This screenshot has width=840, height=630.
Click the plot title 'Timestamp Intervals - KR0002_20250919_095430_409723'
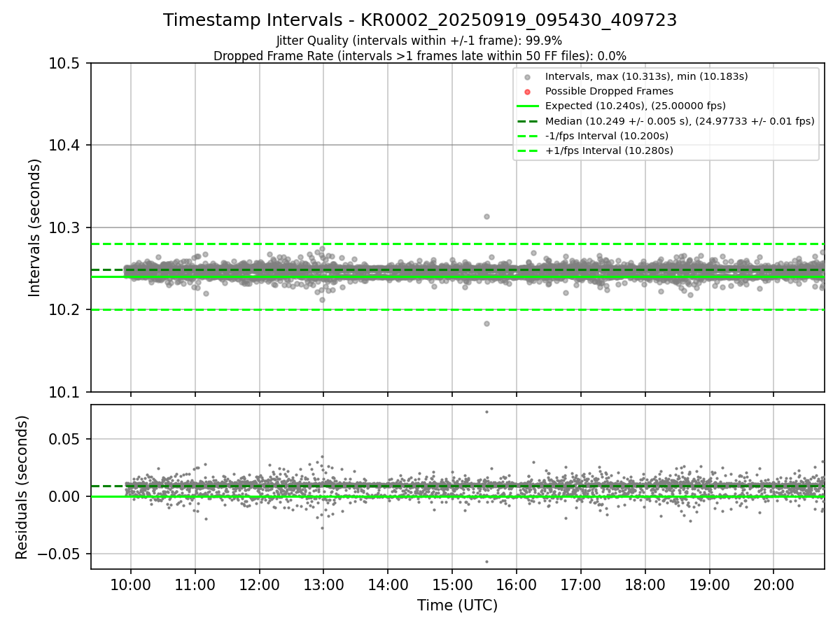[x=420, y=20]
